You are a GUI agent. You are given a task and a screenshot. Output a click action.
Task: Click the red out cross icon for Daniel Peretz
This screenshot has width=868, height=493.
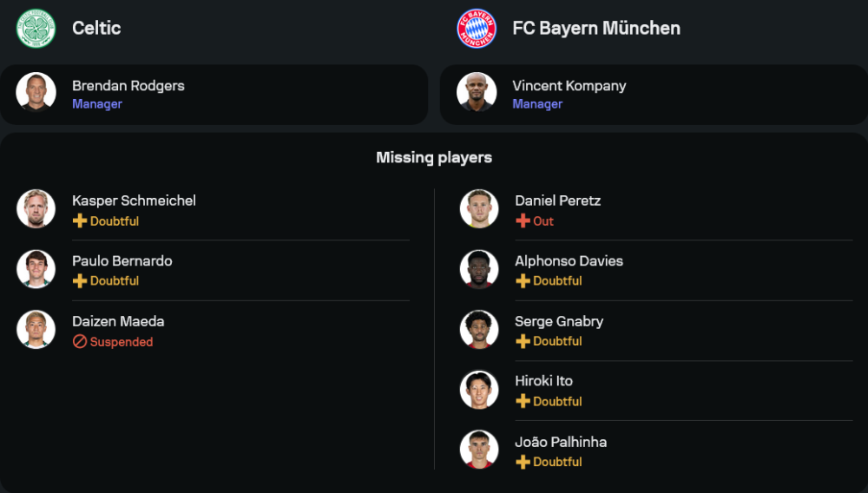click(523, 221)
